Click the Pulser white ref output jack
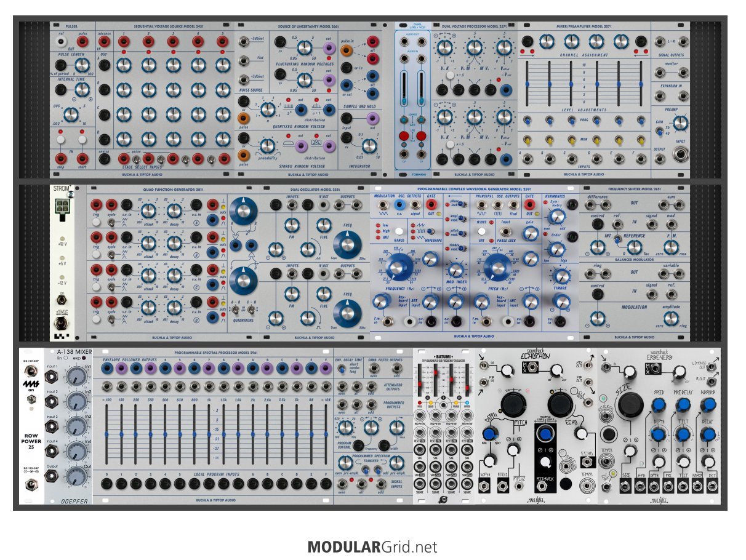 60,42
